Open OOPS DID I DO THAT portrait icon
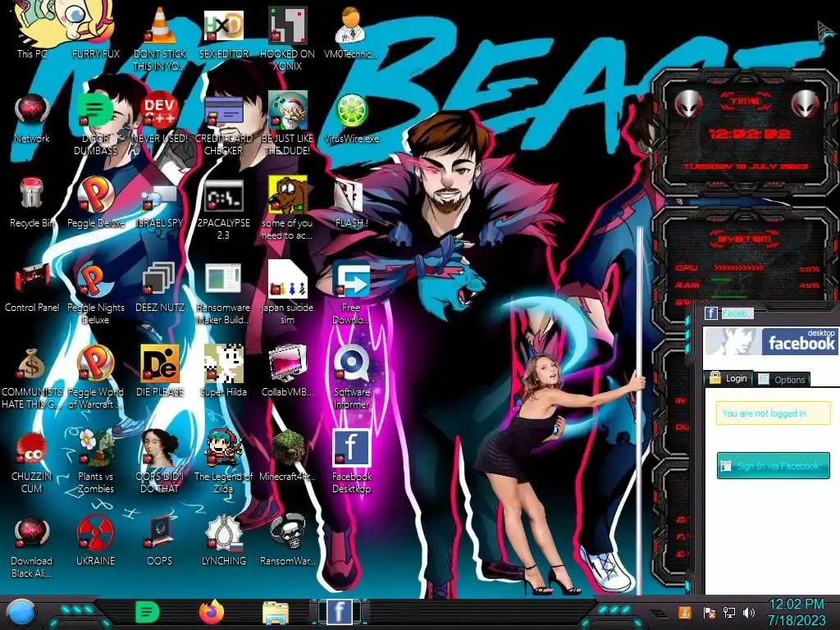The image size is (840, 630). coord(160,448)
